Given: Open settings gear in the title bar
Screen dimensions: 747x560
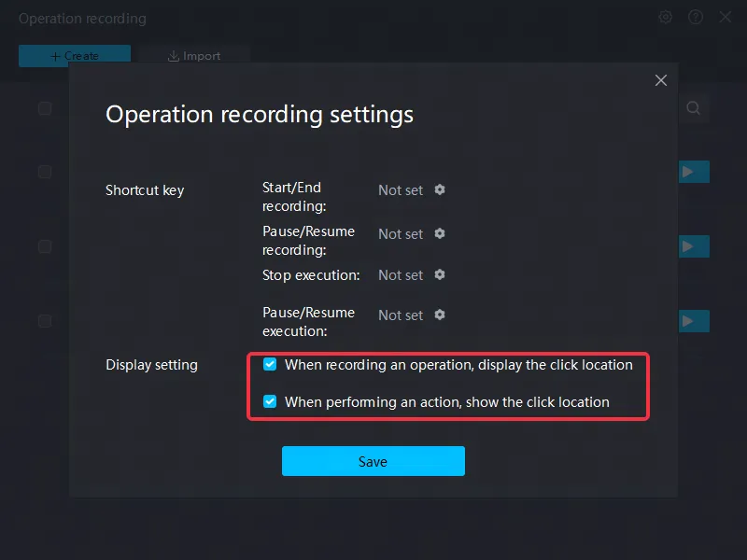Looking at the screenshot, I should tap(666, 18).
